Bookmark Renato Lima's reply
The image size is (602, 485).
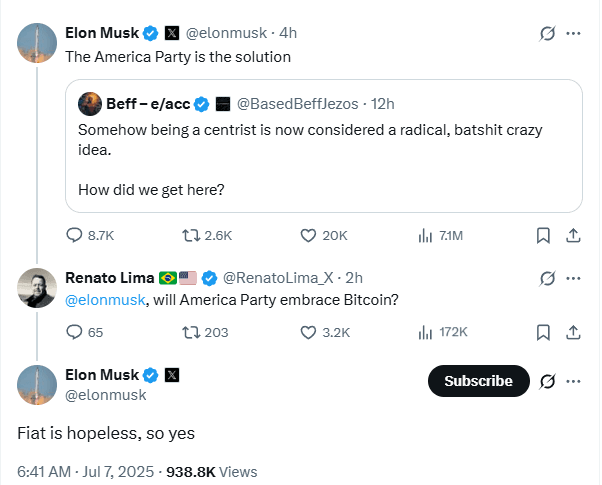(x=542, y=332)
